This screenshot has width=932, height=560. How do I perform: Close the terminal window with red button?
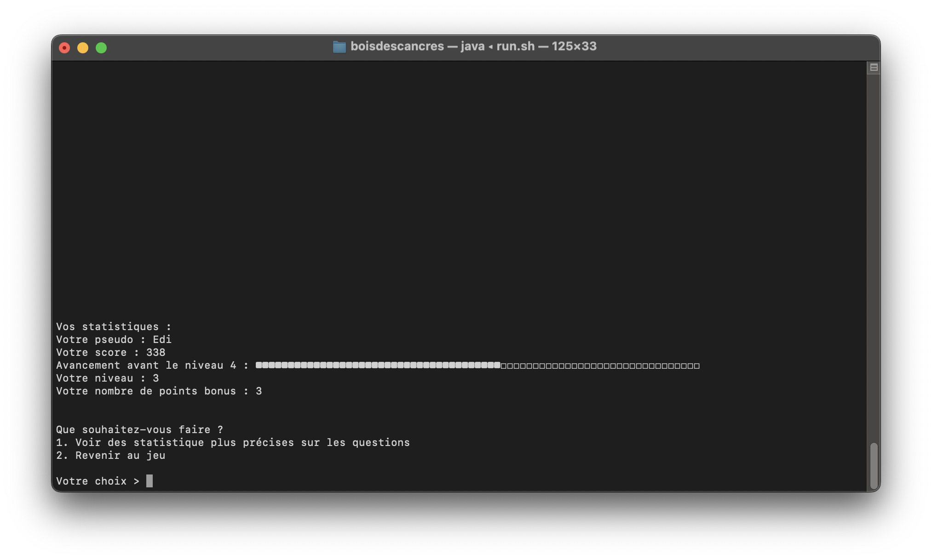click(x=64, y=48)
